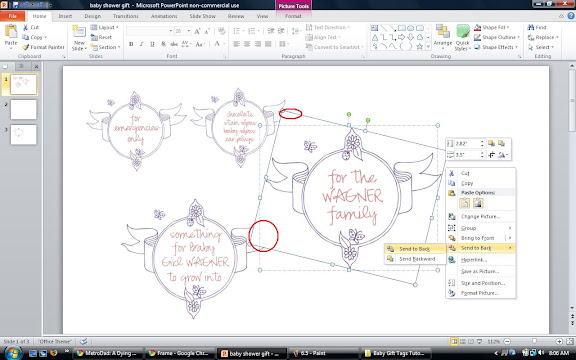The width and height of the screenshot is (576, 360).
Task: Click zoom out minus button
Action: (x=507, y=342)
